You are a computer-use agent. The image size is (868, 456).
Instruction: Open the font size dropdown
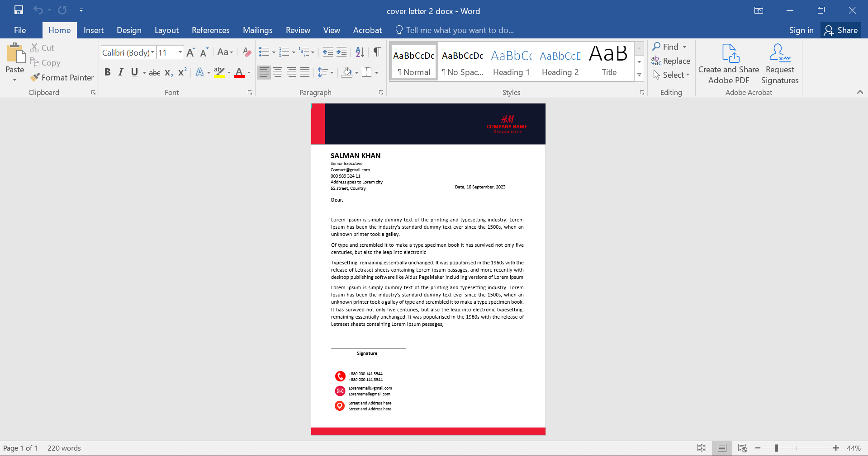pos(179,52)
